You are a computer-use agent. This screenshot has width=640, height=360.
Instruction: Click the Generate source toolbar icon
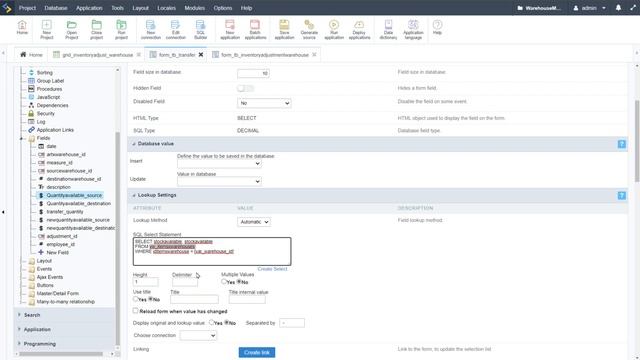coord(309,29)
